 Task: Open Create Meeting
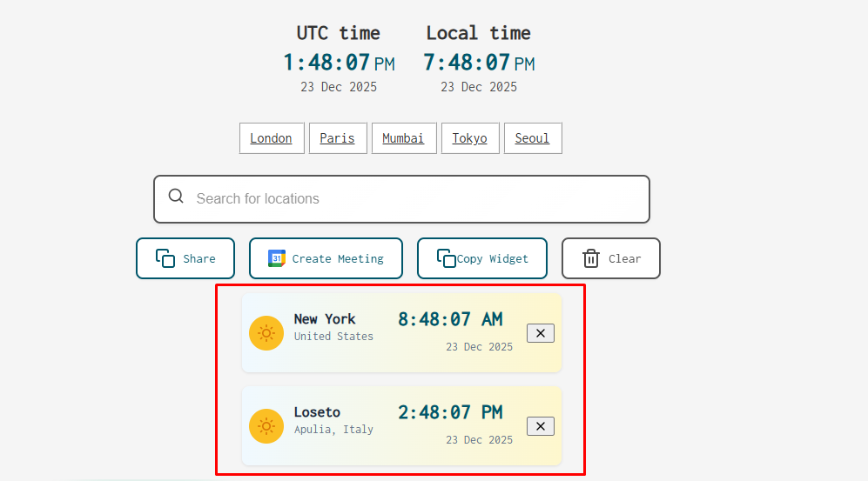[x=326, y=258]
